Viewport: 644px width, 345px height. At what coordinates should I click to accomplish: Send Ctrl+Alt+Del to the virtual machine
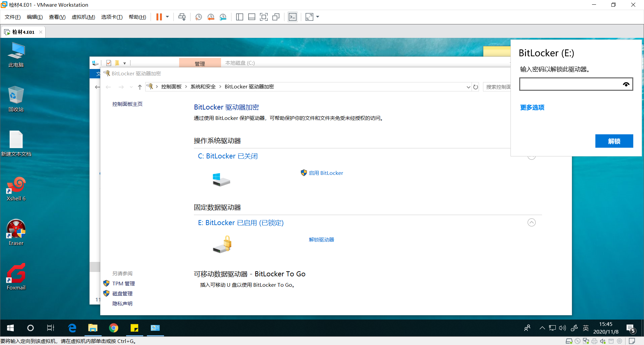tap(182, 17)
